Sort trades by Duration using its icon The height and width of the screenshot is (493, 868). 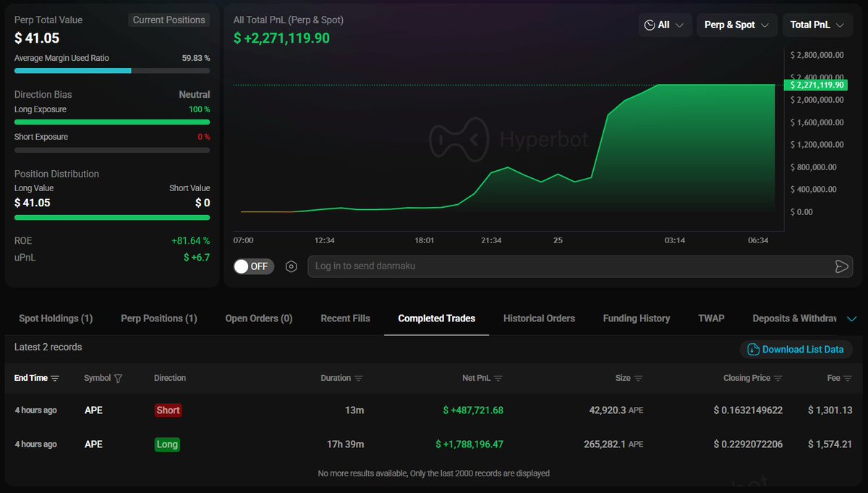[359, 378]
